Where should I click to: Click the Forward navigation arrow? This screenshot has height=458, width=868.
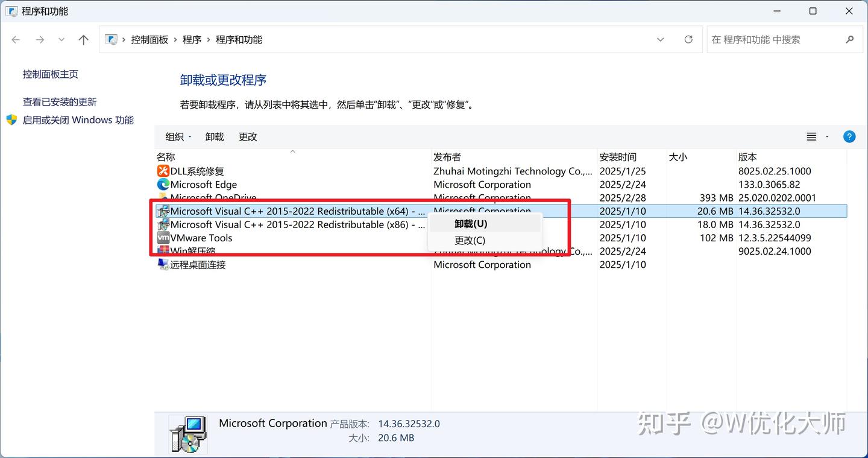(x=40, y=40)
